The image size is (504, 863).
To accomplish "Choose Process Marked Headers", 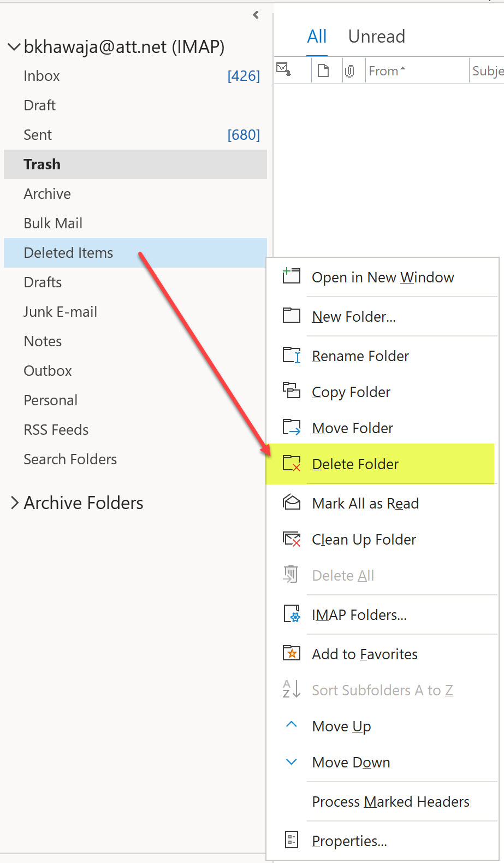I will pyautogui.click(x=390, y=801).
